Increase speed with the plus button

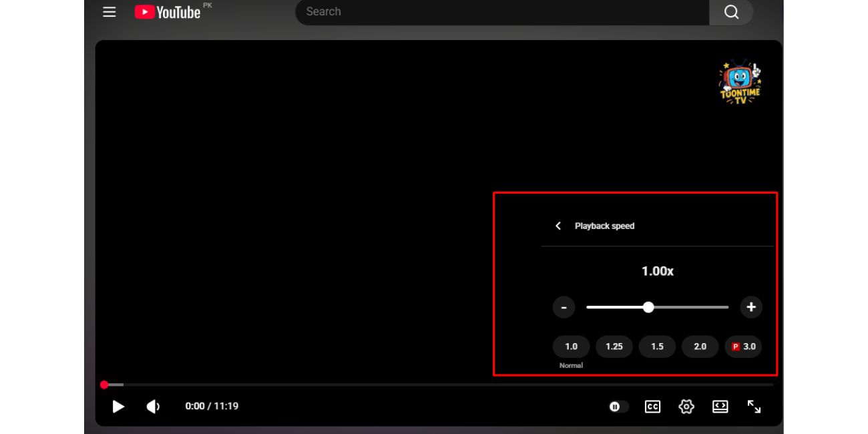(x=751, y=307)
